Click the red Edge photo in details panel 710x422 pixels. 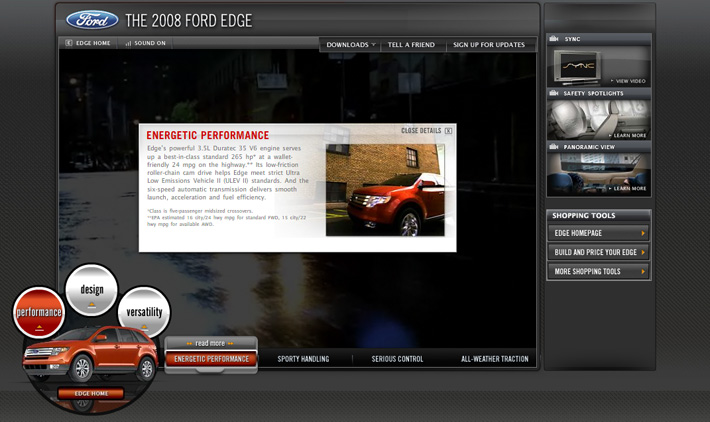tap(385, 190)
